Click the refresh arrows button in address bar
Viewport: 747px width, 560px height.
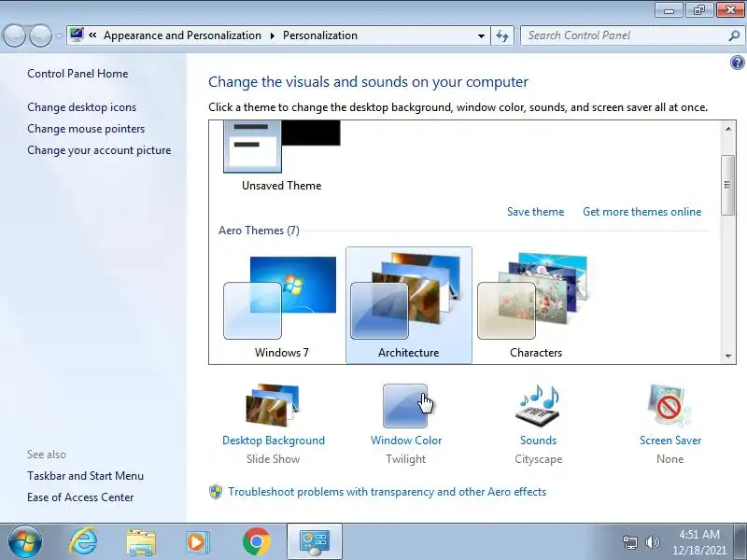[502, 35]
